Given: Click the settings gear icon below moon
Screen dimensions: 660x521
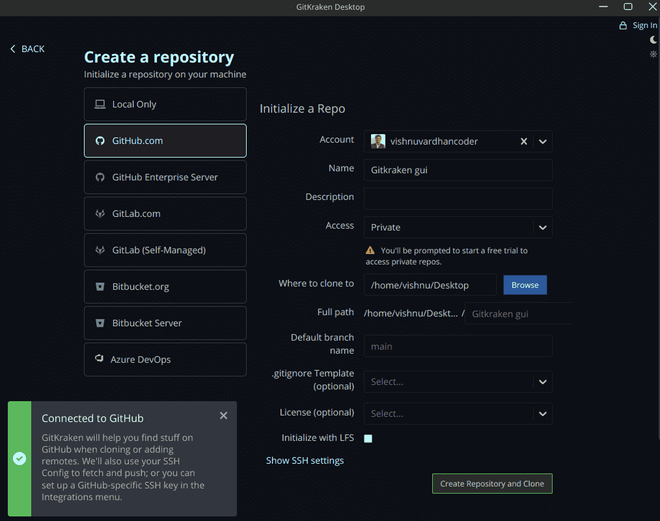Looking at the screenshot, I should click(x=654, y=54).
